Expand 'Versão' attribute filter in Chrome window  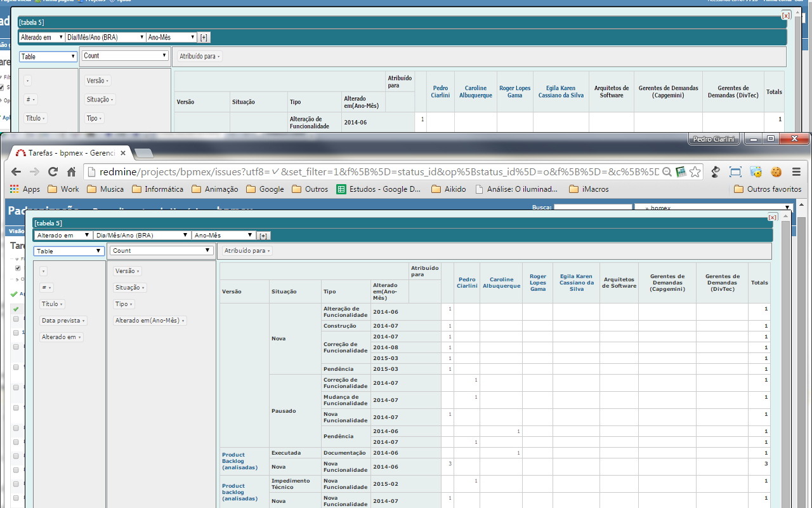click(x=127, y=271)
